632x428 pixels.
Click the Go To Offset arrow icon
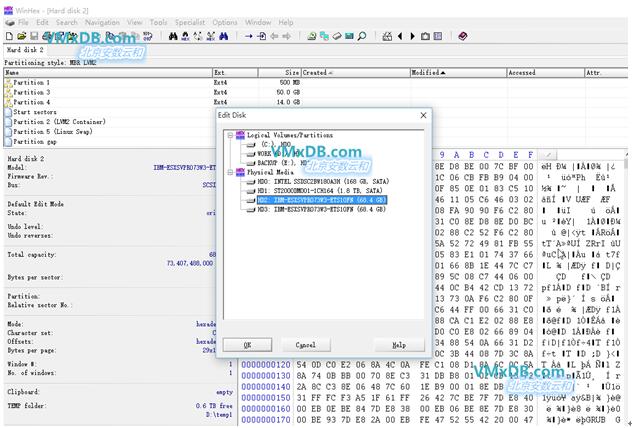(249, 36)
